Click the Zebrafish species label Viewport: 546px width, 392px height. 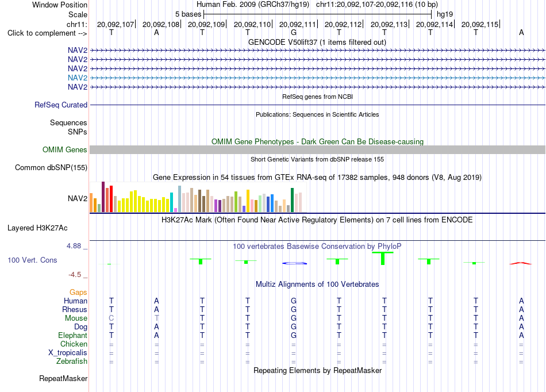(72, 362)
